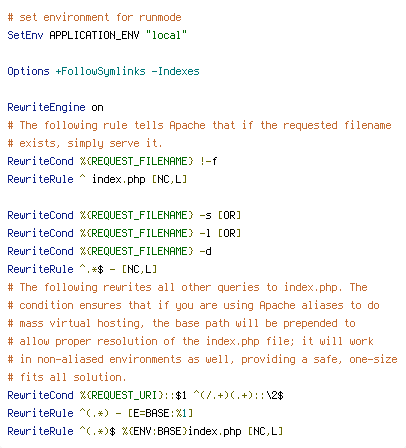Click the !-f condition flag
Image resolution: width=406 pixels, height=448 pixels.
pyautogui.click(x=209, y=161)
